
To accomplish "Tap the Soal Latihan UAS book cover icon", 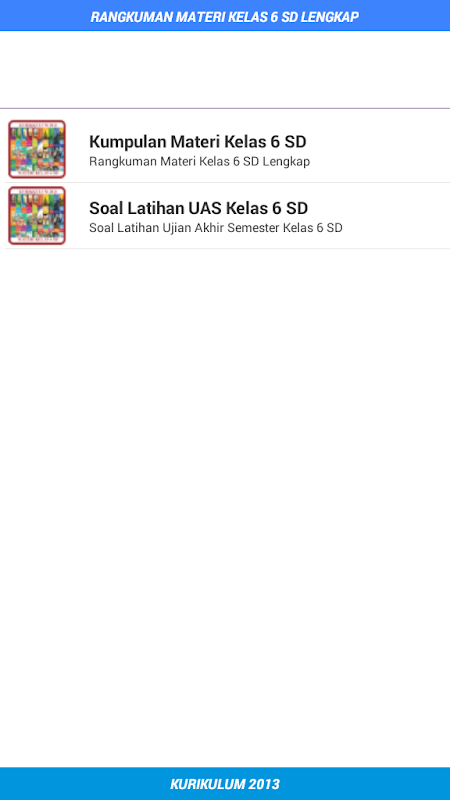I will [37, 215].
